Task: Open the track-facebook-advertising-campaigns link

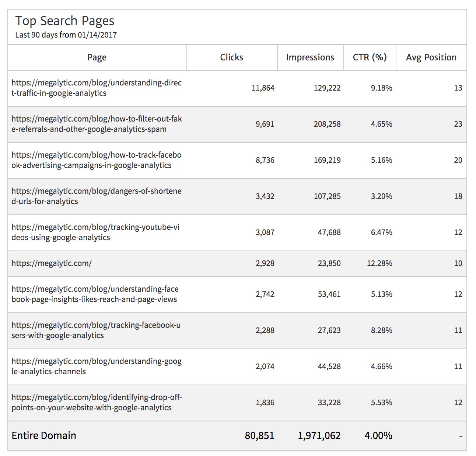Action: click(x=97, y=160)
